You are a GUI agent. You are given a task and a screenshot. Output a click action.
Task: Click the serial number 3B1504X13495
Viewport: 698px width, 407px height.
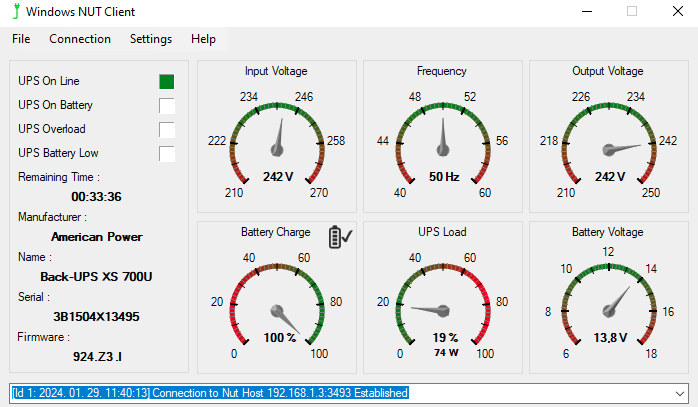click(96, 317)
